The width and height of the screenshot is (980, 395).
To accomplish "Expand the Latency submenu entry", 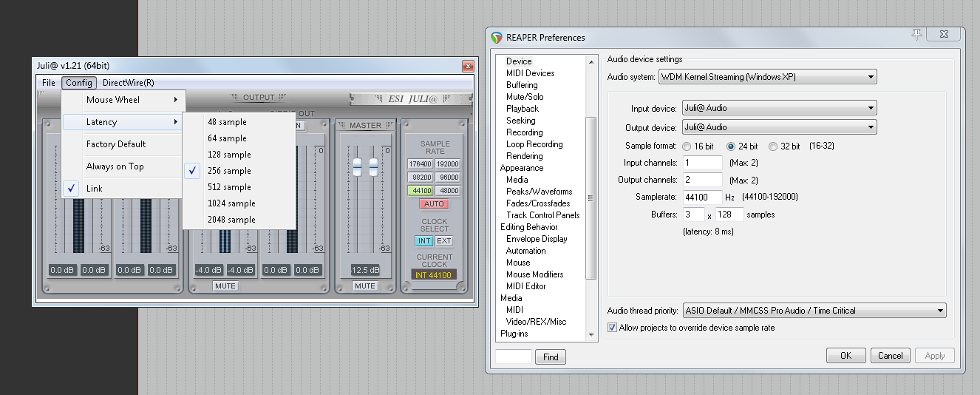I will click(x=123, y=122).
